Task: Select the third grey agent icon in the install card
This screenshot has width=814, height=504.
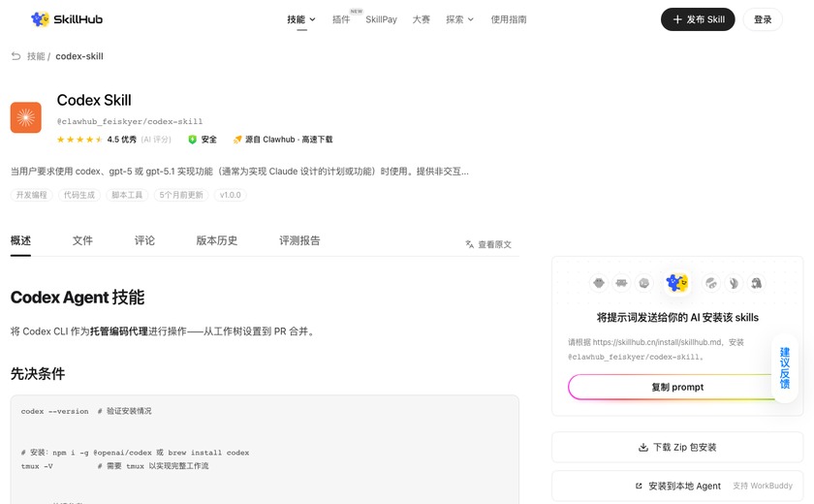Action: point(644,283)
